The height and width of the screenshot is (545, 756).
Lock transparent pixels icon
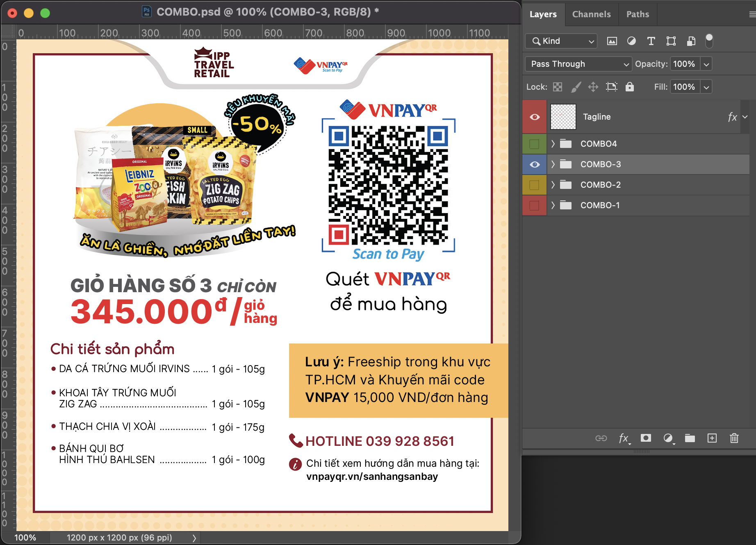coord(558,87)
